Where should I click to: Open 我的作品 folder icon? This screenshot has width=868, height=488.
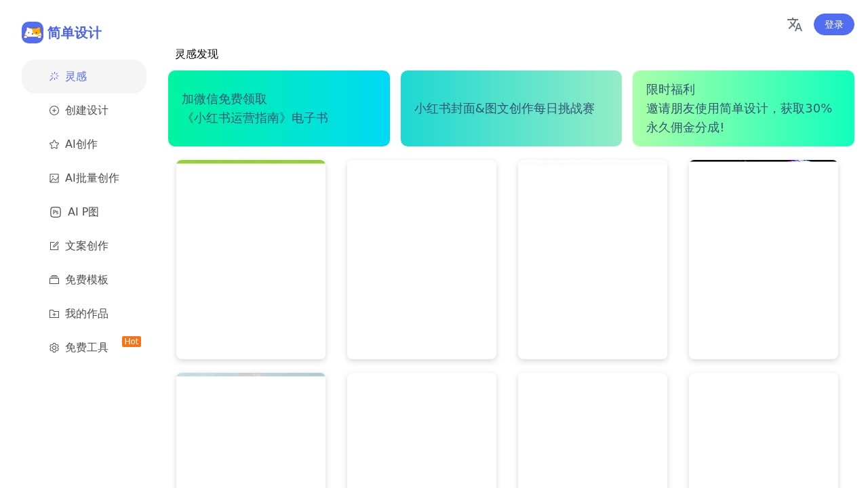54,314
